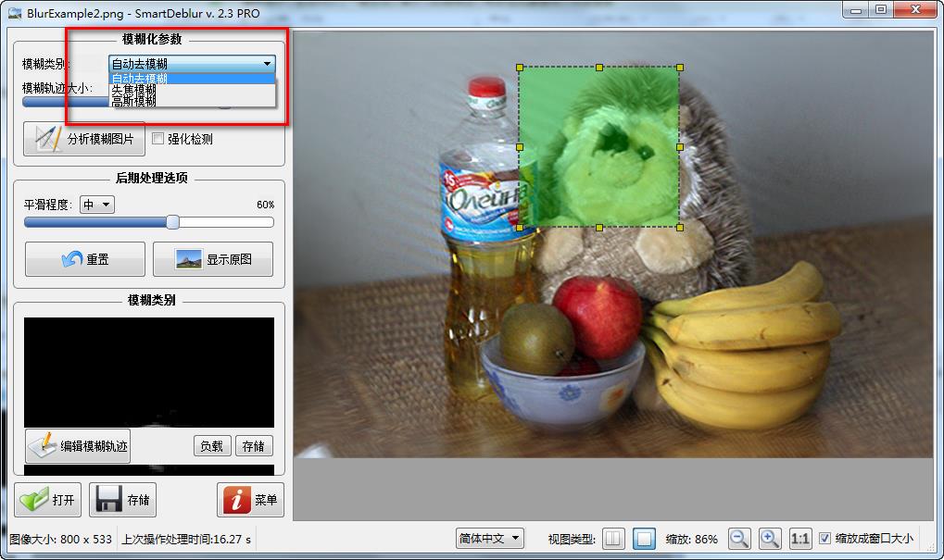This screenshot has width=944, height=560.
Task: Open the 模糊类别 blur type dropdown
Action: click(x=192, y=64)
